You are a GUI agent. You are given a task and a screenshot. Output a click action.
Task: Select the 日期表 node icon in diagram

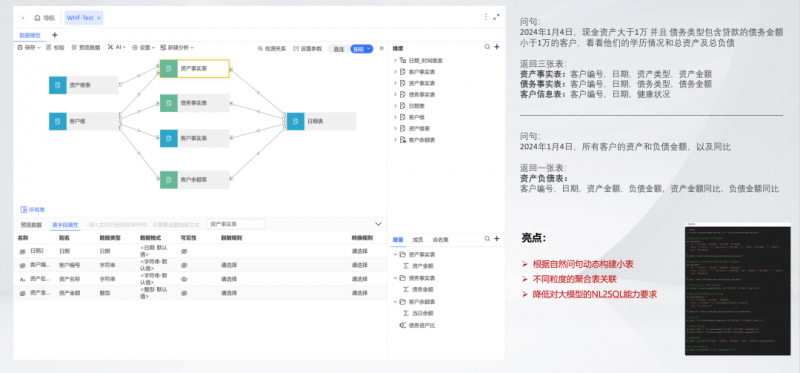295,121
